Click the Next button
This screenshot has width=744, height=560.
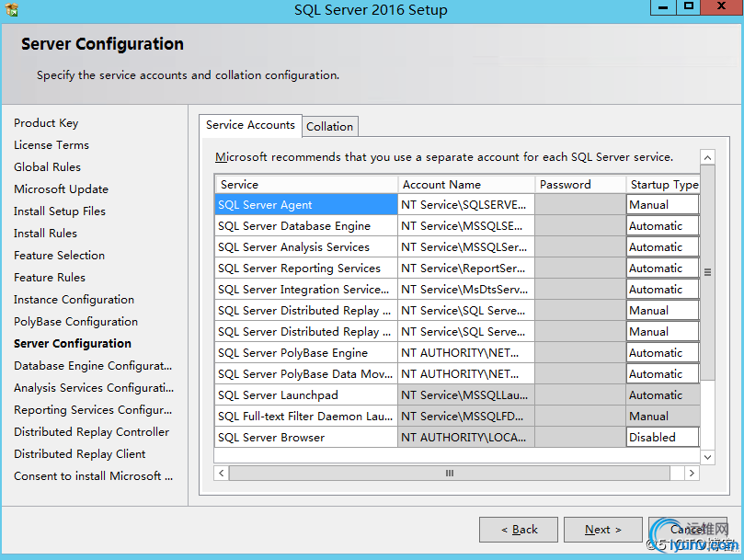(x=602, y=529)
